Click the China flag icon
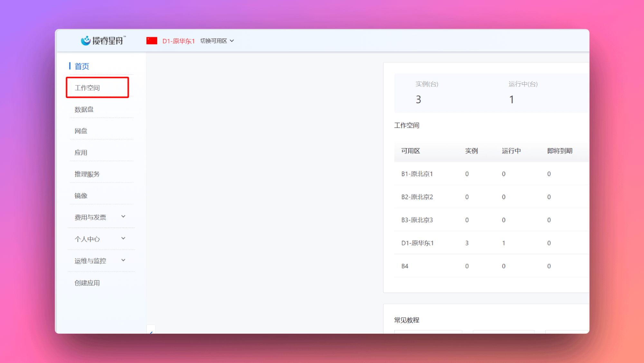The image size is (644, 363). [x=152, y=41]
